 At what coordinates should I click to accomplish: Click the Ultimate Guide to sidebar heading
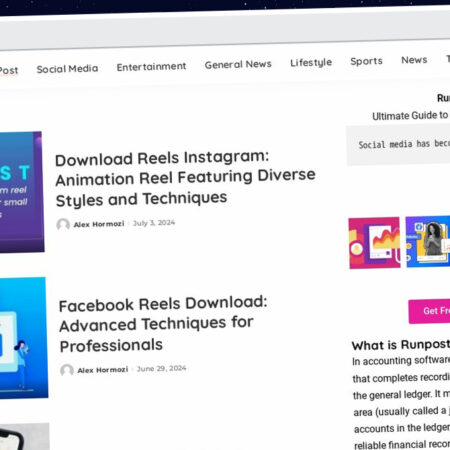tap(410, 116)
